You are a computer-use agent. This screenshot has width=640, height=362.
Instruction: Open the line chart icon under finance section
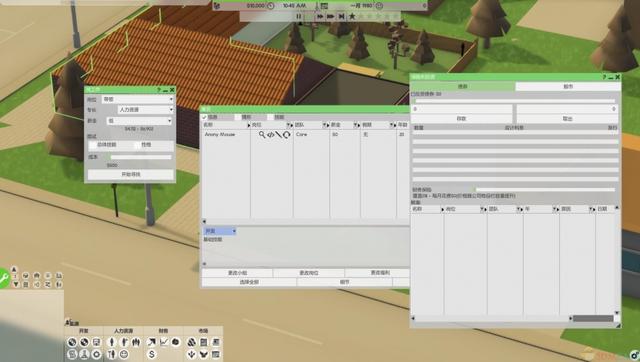164,342
